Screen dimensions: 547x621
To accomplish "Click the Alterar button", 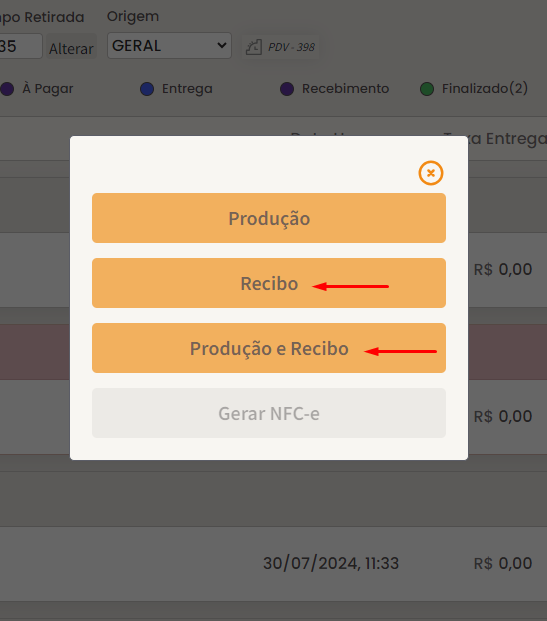I will coord(71,48).
